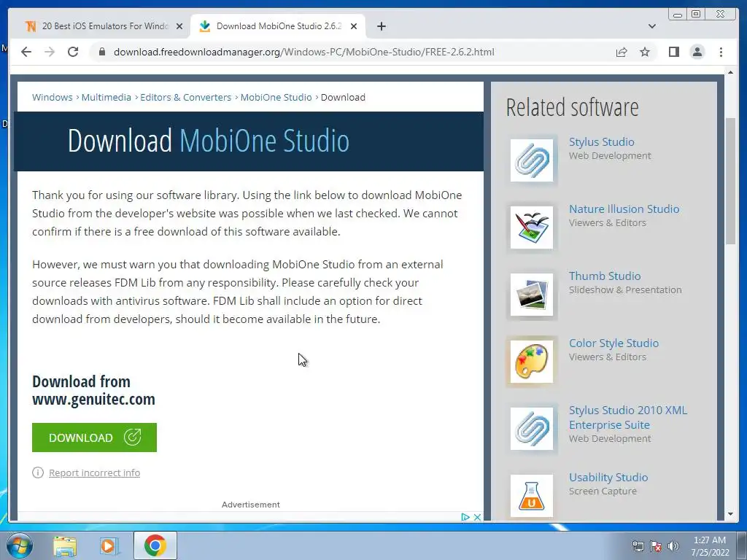This screenshot has width=747, height=560.
Task: Go to the Windows breadcrumb link
Action: [x=53, y=97]
